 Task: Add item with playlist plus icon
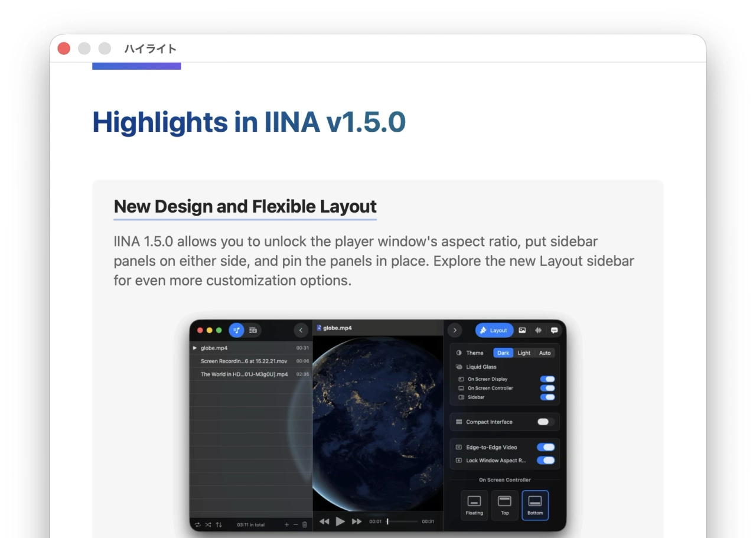point(287,524)
